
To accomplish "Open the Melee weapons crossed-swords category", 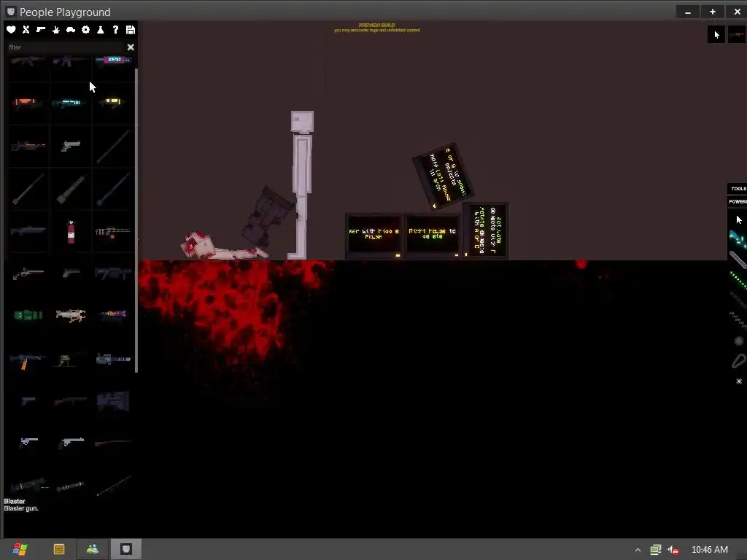I will (26, 29).
